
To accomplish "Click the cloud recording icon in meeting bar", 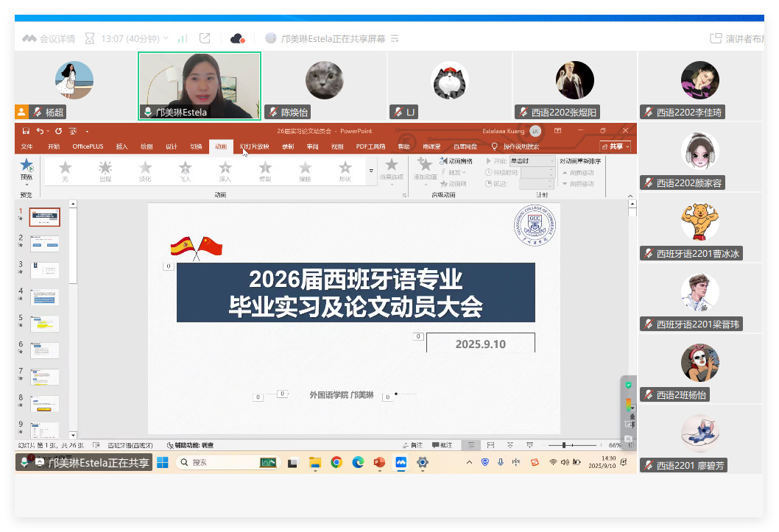I will [237, 38].
